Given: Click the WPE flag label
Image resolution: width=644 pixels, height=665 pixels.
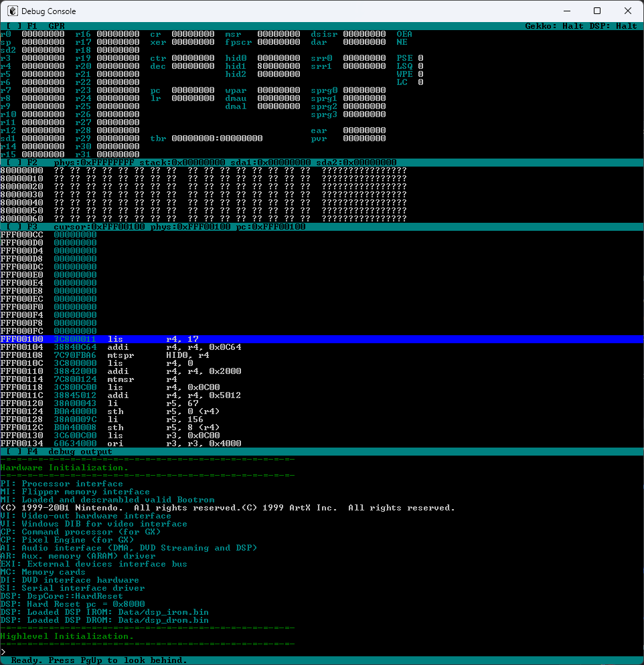Looking at the screenshot, I should coord(404,74).
